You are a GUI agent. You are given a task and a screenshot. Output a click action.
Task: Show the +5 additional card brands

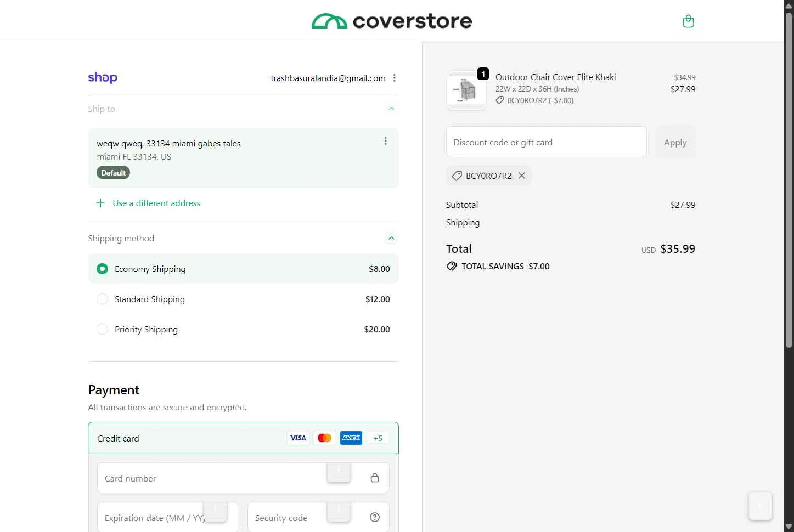378,438
